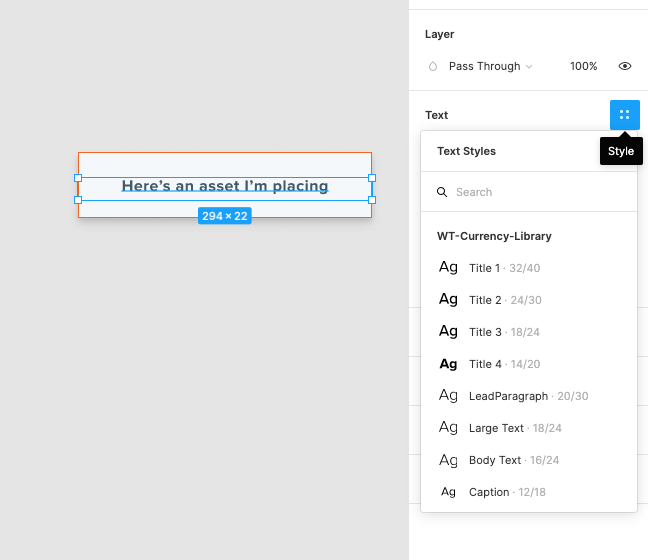Click the top-right selection handle
The height and width of the screenshot is (560, 648).
(372, 178)
